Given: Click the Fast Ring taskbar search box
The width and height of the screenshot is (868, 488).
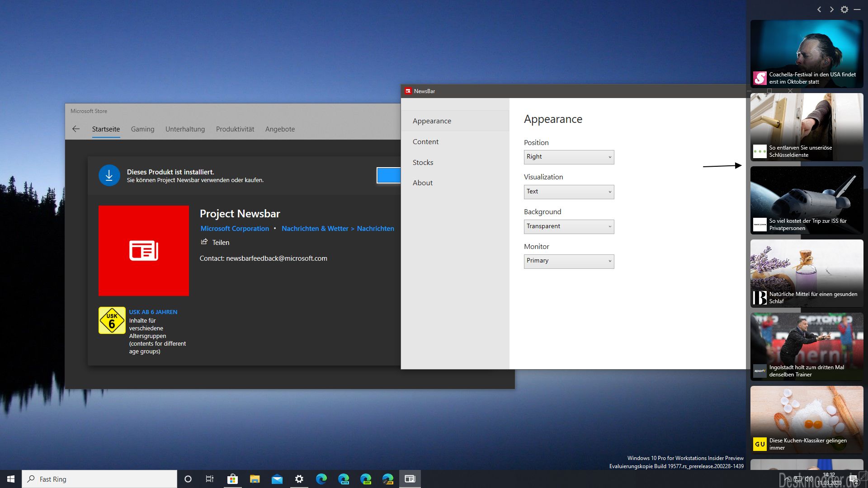Looking at the screenshot, I should coord(99,479).
